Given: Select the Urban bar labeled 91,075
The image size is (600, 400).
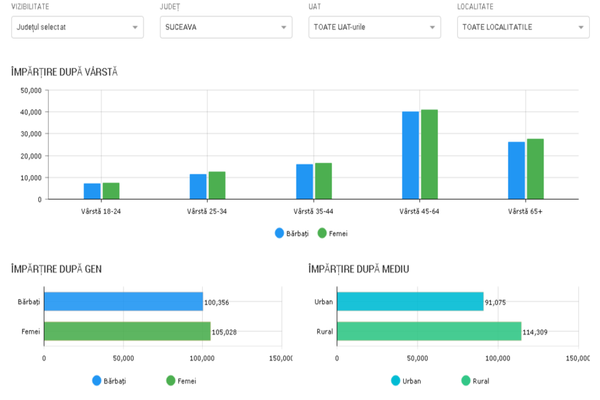Looking at the screenshot, I should 410,301.
